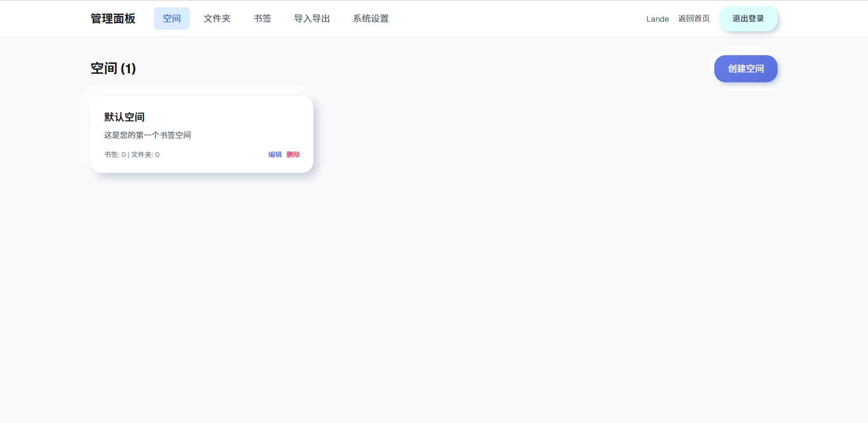Screen dimensions: 868x423
Task: Click the 书签: 0 counter
Action: click(114, 154)
